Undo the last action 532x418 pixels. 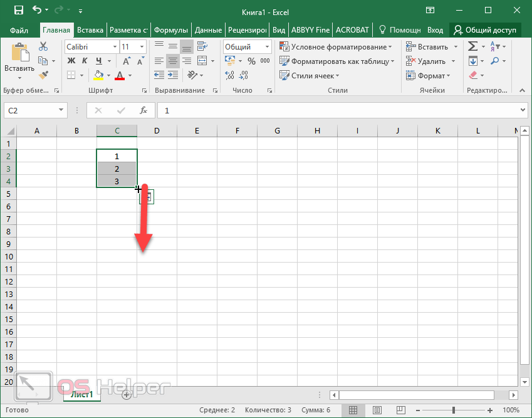[37, 10]
